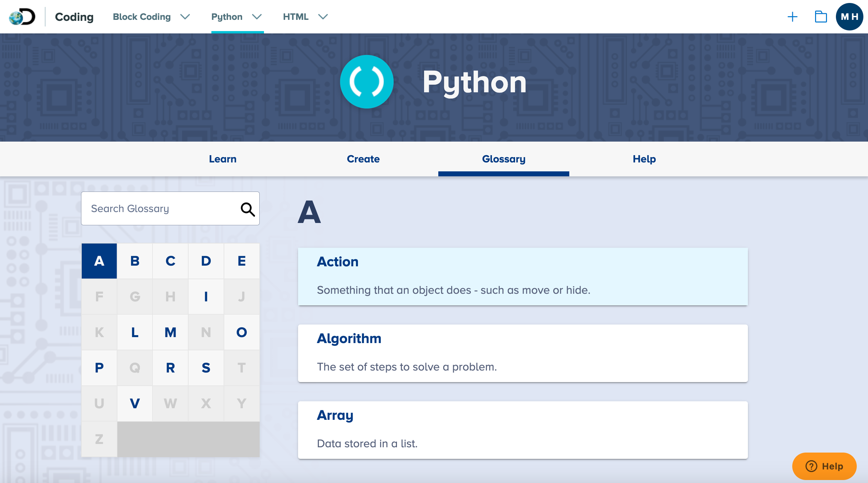The image size is (868, 483).
Task: Click the orange Help button
Action: (824, 466)
